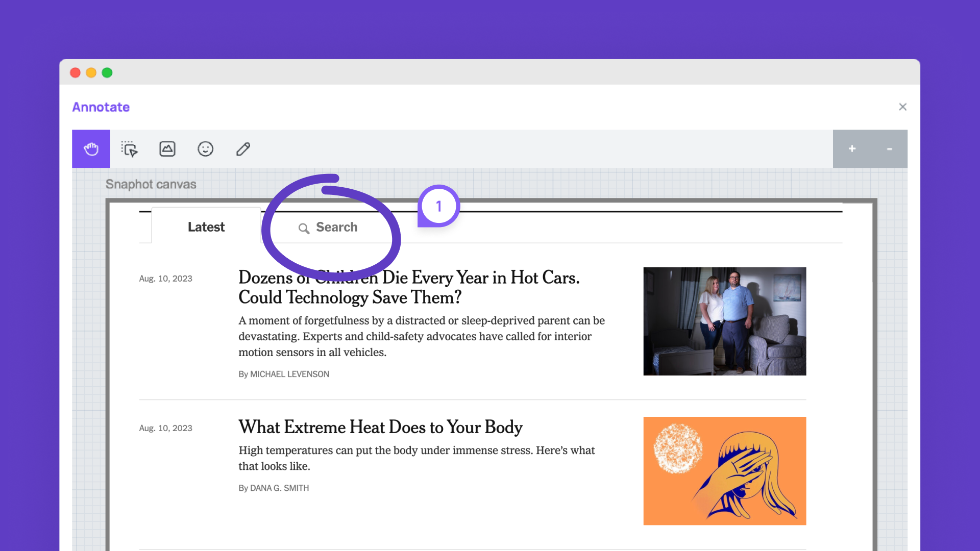Click the Annotate title label
The image size is (980, 551).
point(101,107)
